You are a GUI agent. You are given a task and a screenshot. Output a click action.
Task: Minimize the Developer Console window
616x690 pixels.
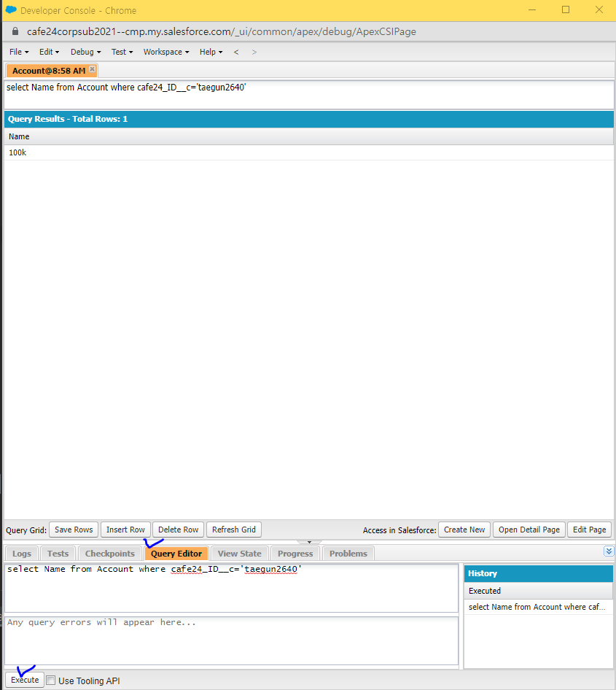(x=532, y=9)
